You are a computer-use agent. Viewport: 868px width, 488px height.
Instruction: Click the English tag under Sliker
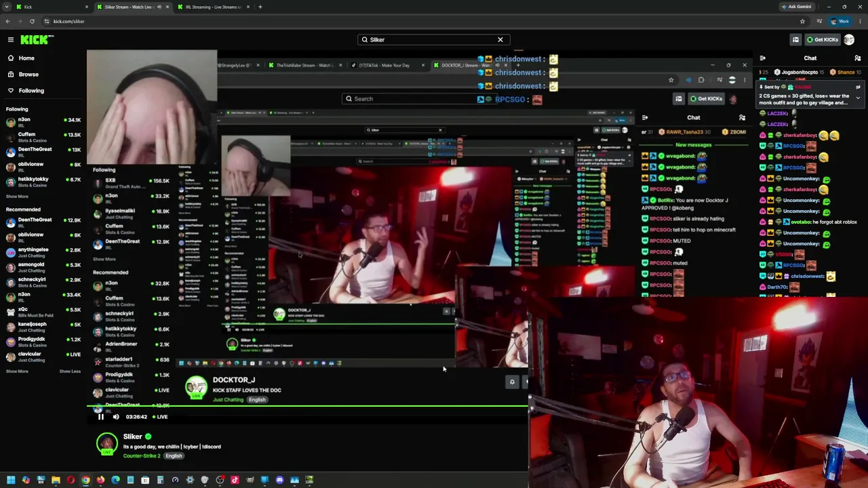(x=174, y=456)
